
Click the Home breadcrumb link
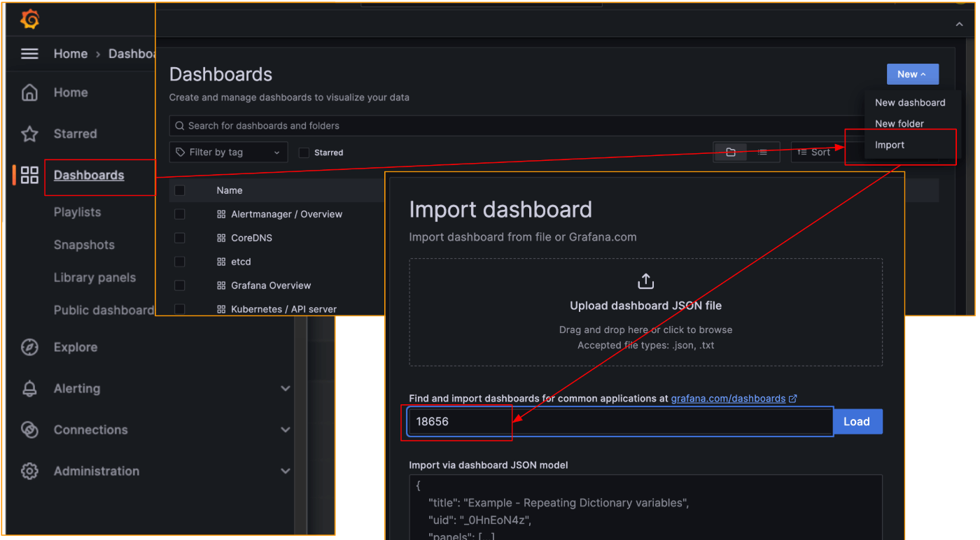click(71, 54)
